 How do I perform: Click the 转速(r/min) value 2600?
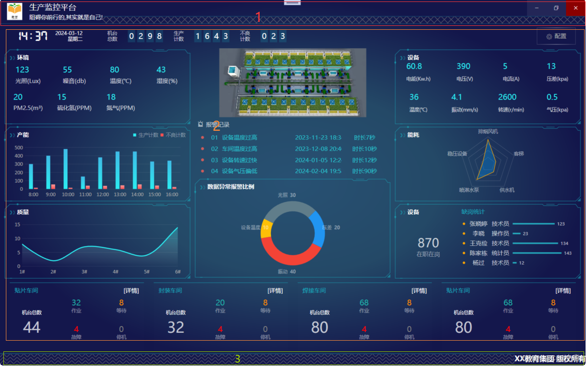[507, 97]
